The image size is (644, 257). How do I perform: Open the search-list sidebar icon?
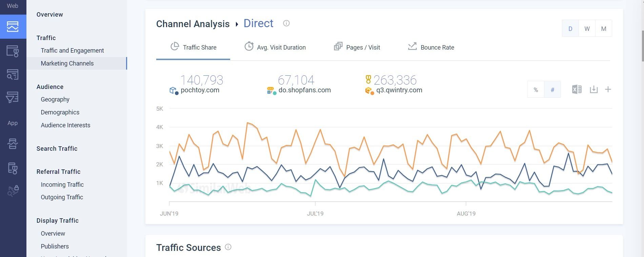pyautogui.click(x=13, y=74)
